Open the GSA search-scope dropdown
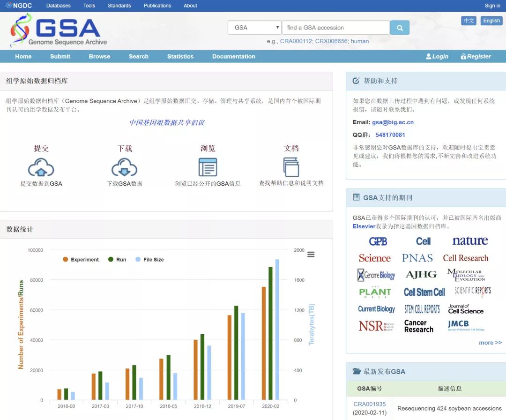This screenshot has height=420, width=506. (254, 28)
